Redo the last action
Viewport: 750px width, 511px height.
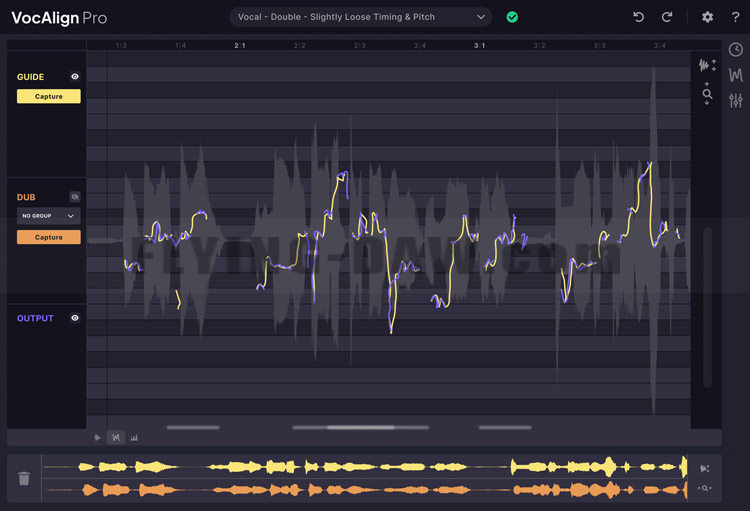(x=667, y=17)
